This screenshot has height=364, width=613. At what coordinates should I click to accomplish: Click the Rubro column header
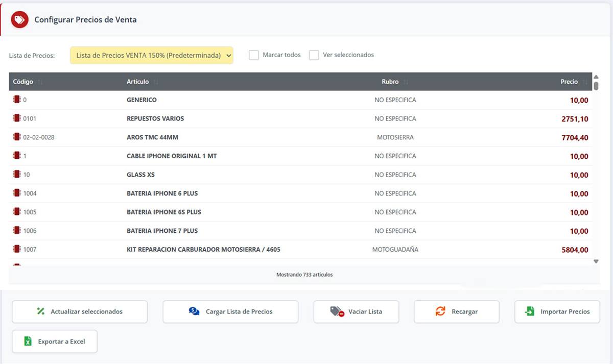390,82
